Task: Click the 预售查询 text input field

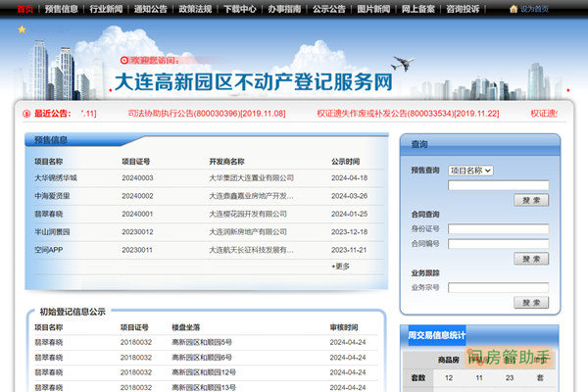Action: (499, 185)
